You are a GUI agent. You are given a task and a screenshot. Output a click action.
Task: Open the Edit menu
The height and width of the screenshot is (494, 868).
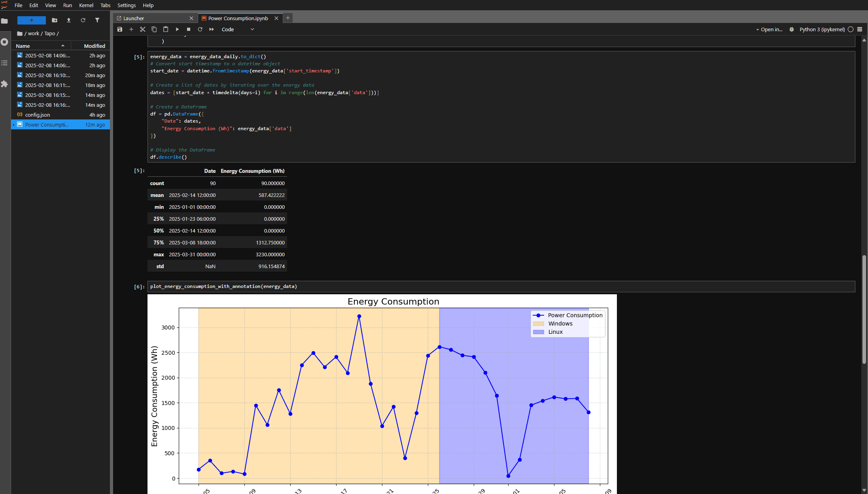34,5
